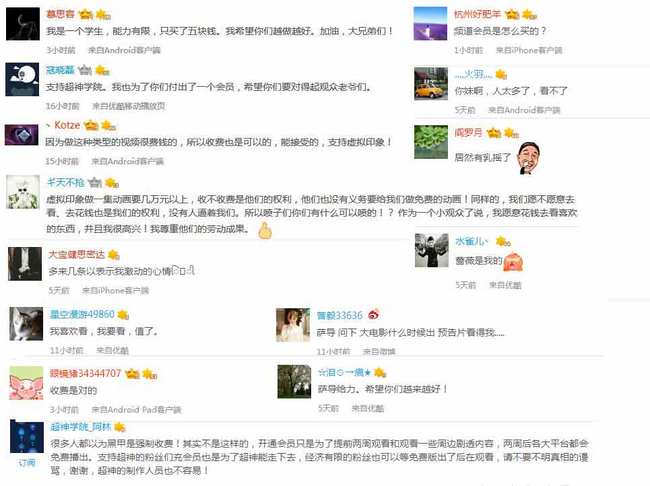Image resolution: width=650 pixels, height=486 pixels.
Task: Open the Kotze user profile link
Action: pos(67,125)
